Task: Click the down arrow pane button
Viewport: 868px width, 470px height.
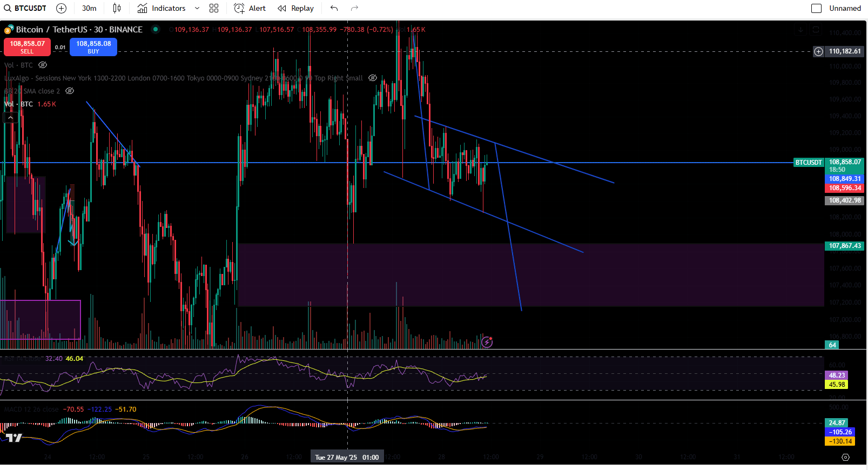Action: pos(800,30)
